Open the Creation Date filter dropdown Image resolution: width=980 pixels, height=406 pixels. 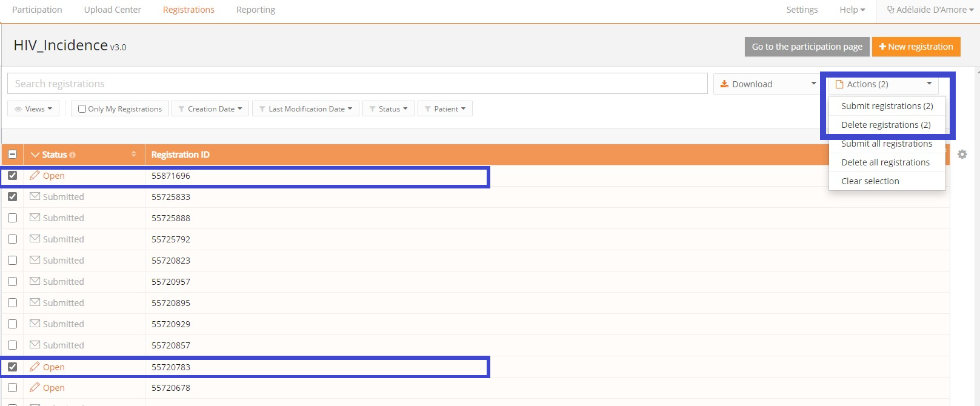tap(210, 109)
